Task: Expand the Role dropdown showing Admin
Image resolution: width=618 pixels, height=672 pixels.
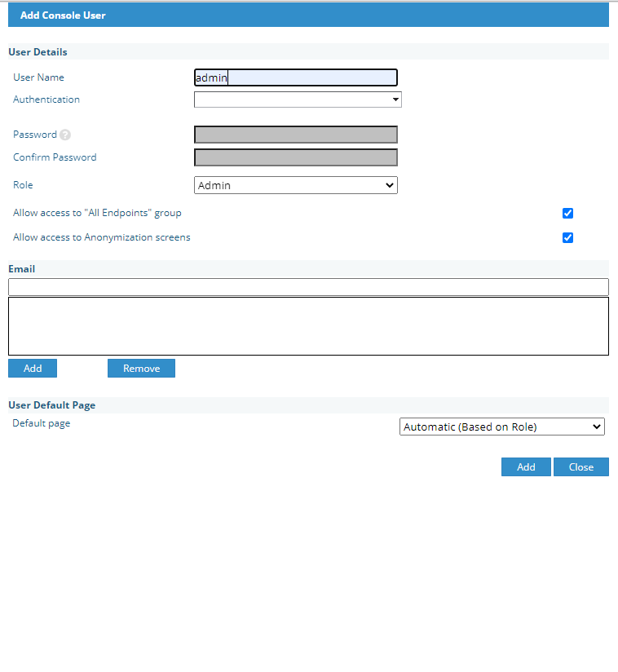Action: 296,185
